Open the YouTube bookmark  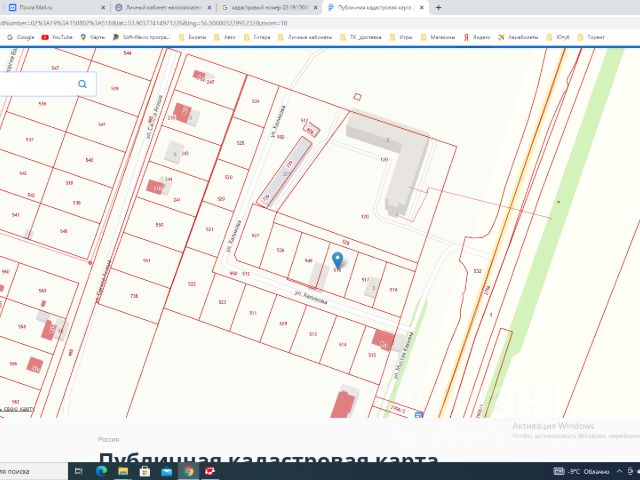coord(57,37)
